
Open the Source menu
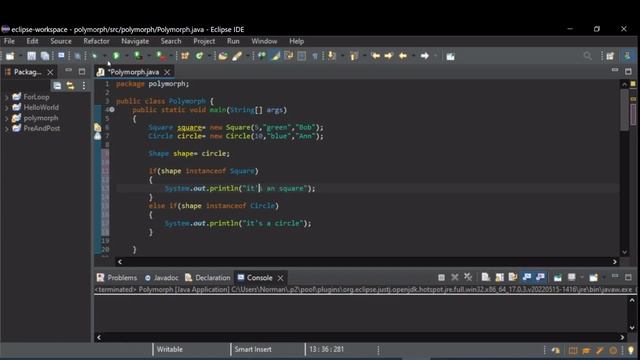point(61,41)
